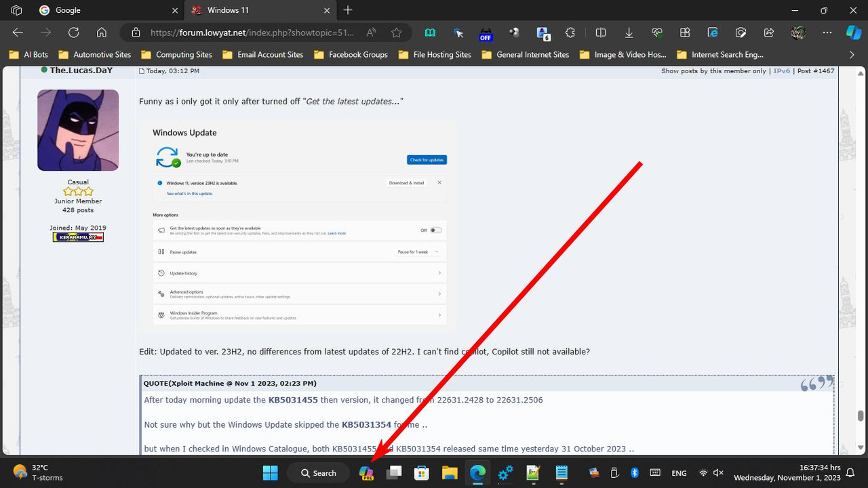Open a new browser tab
The image size is (868, 488).
tap(348, 10)
